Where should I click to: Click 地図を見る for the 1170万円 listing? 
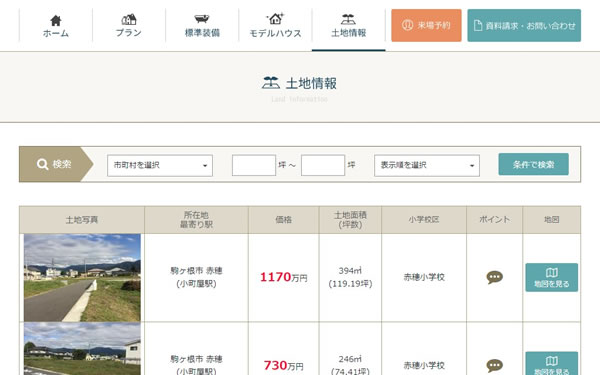pyautogui.click(x=551, y=277)
